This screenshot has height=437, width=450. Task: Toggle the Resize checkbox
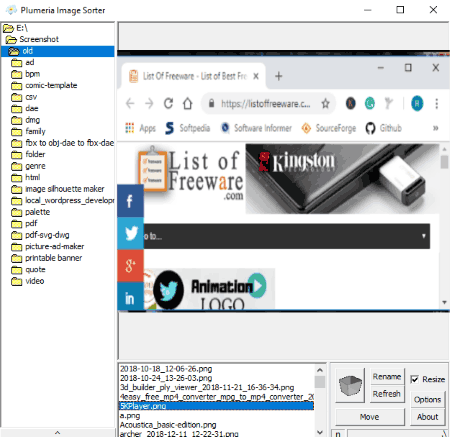pos(414,379)
